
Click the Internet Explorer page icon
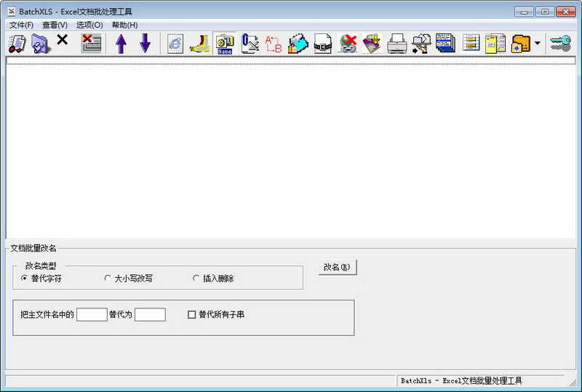(x=175, y=44)
